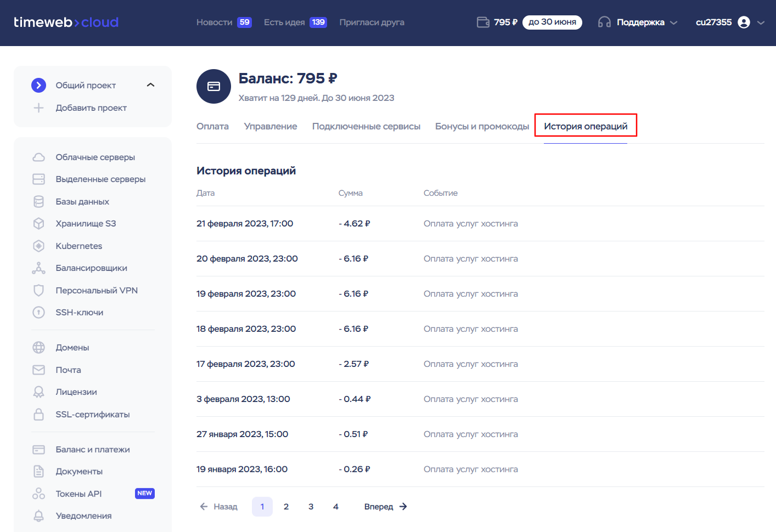Click the Kubernetes icon in sidebar
Viewport: 776px width, 532px height.
click(x=38, y=246)
